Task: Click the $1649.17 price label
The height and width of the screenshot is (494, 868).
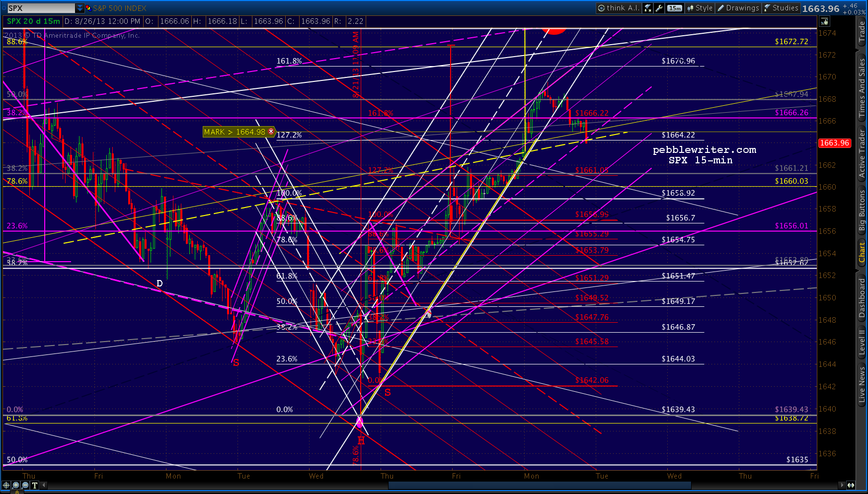Action: (678, 301)
